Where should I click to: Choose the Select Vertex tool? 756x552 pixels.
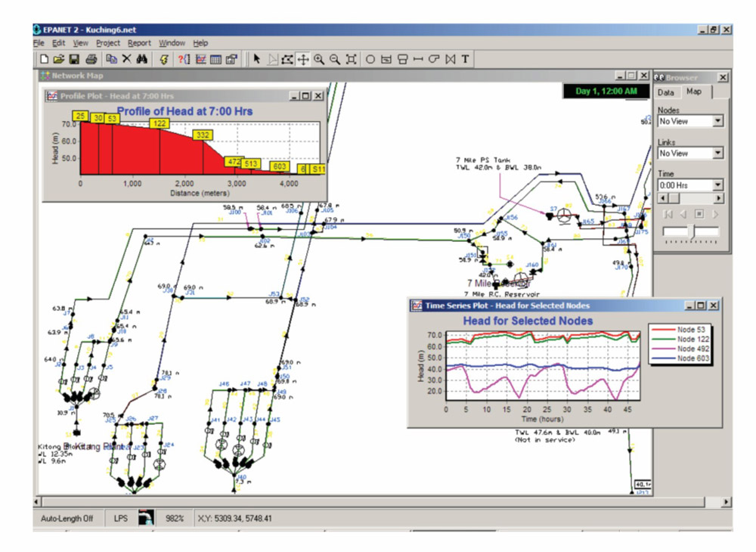272,59
